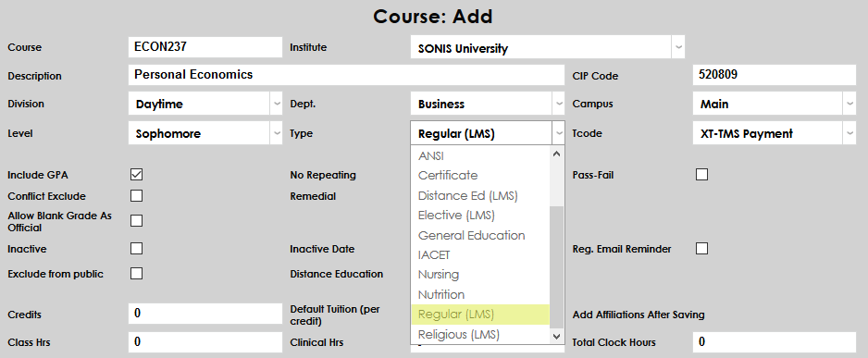Click the Type list scrollbar thumb

click(x=557, y=266)
